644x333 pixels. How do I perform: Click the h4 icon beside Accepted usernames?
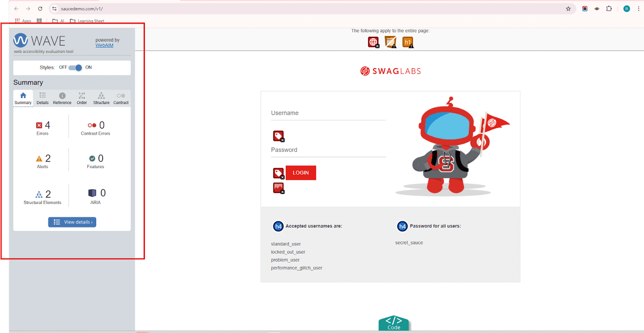[x=278, y=226]
